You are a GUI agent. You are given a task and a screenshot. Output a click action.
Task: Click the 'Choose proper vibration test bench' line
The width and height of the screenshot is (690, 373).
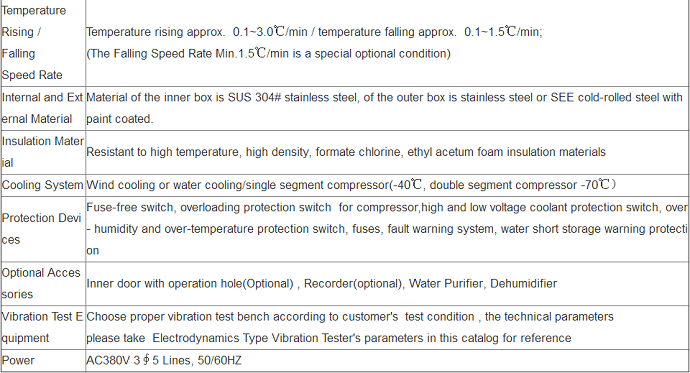pyautogui.click(x=350, y=317)
